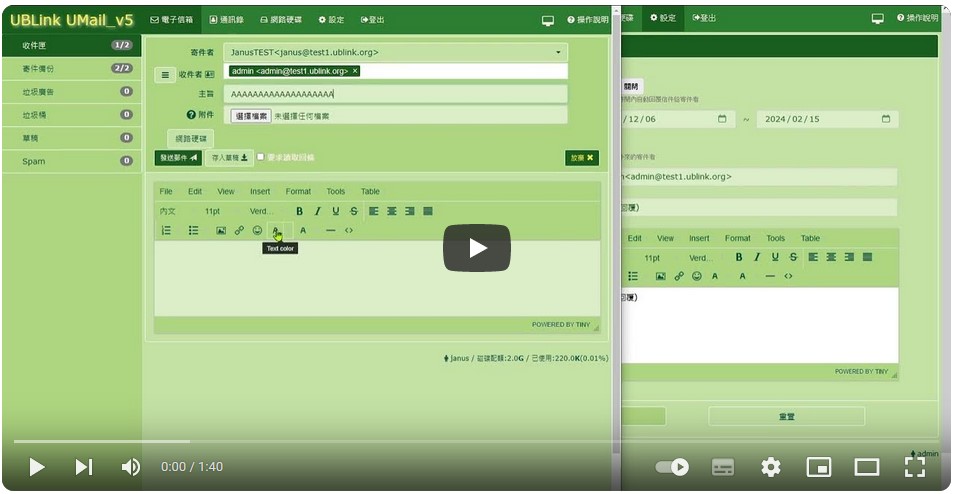Insert a link using left editor's link icon
The width and height of the screenshot is (954, 494).
(x=239, y=231)
